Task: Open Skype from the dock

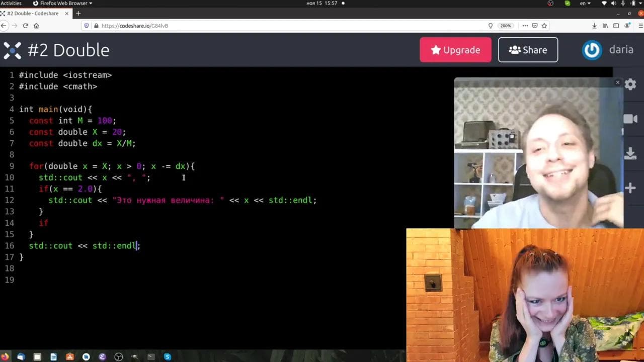Action: 167,356
